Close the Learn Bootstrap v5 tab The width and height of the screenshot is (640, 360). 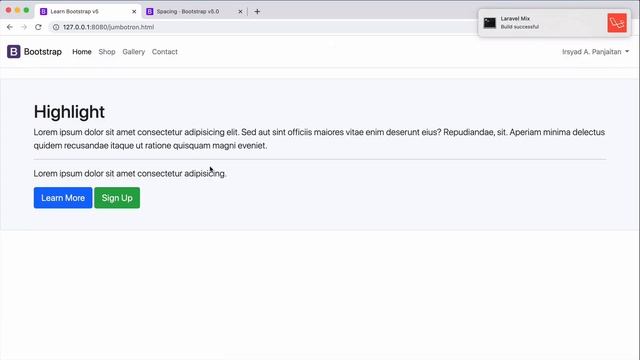pos(134,11)
